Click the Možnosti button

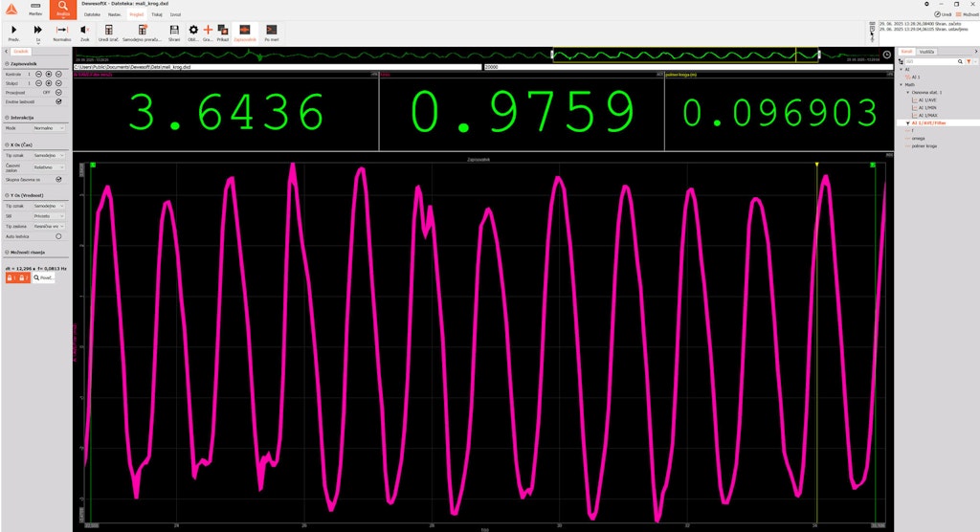(965, 14)
